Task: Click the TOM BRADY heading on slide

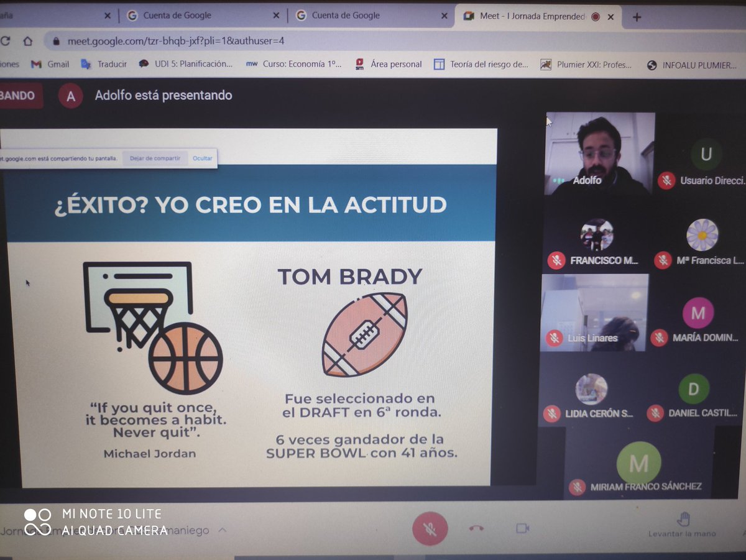Action: point(350,277)
